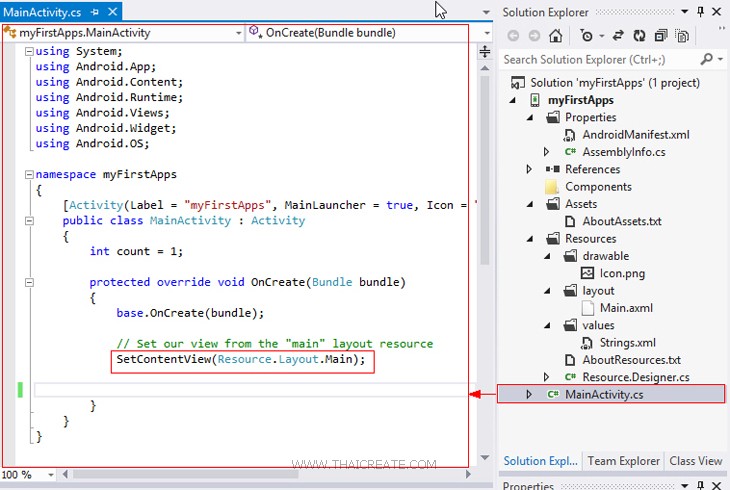Collapse the using directives code block

29,51
